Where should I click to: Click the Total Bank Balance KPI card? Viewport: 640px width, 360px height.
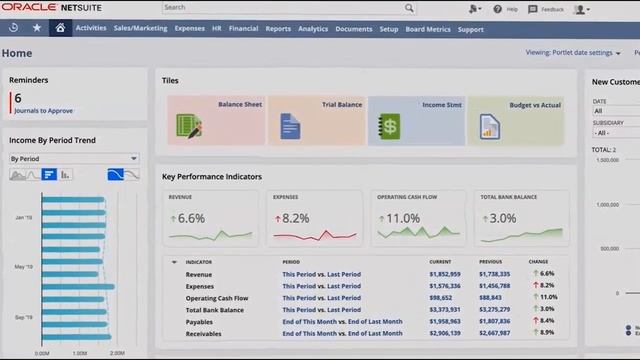click(522, 218)
